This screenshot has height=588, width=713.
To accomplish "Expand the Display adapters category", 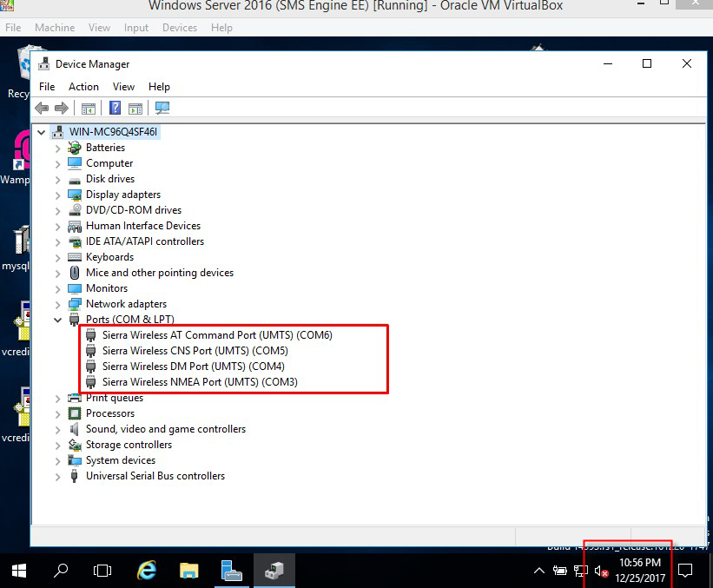I will point(58,195).
